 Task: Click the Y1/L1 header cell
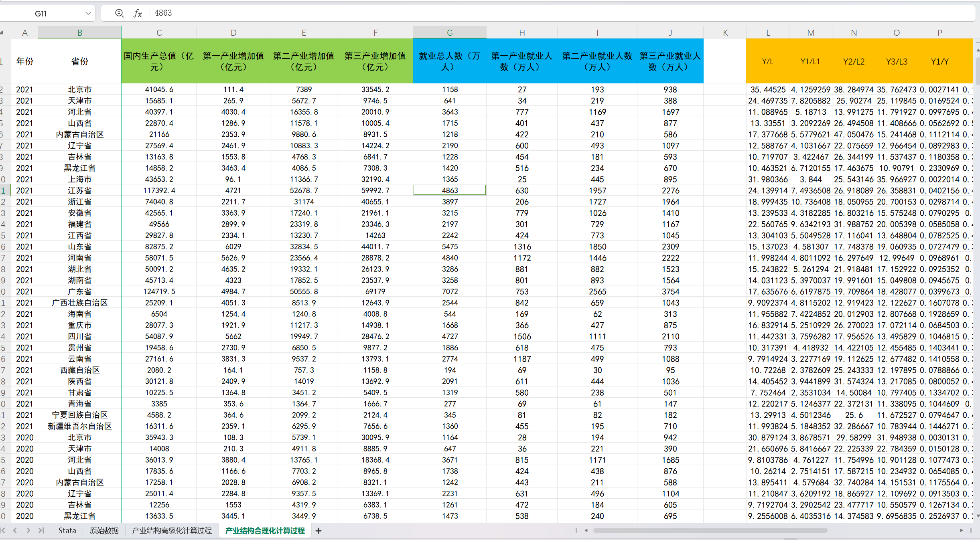click(810, 61)
